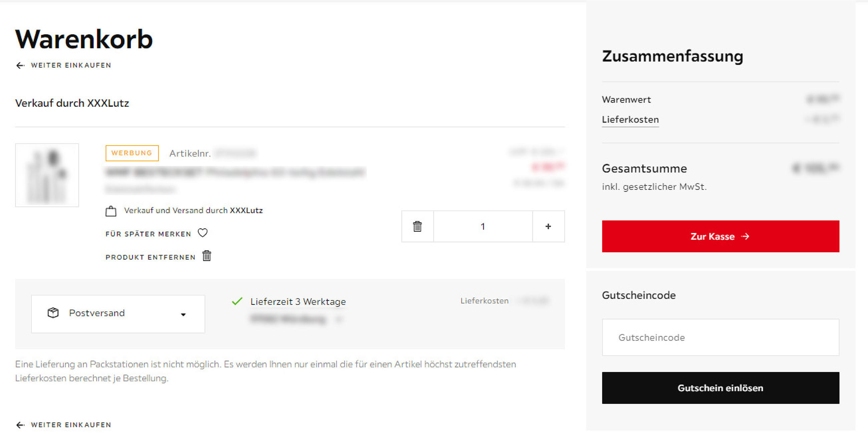Increase quantity with the plus button
Viewport: 868px width, 434px height.
pos(548,226)
